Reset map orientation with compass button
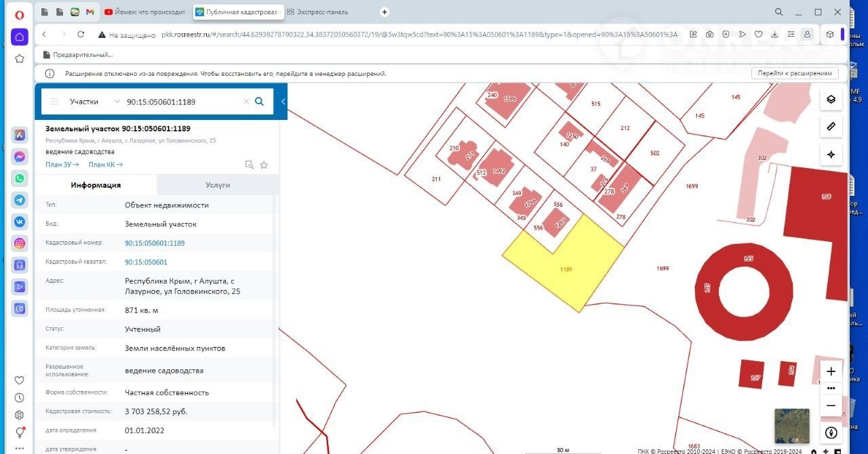 coord(831,432)
